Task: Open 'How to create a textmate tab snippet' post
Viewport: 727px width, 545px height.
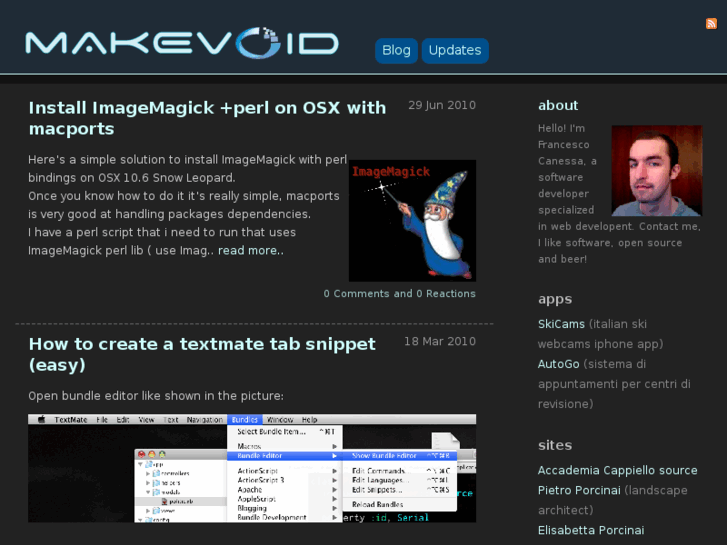Action: click(x=202, y=354)
